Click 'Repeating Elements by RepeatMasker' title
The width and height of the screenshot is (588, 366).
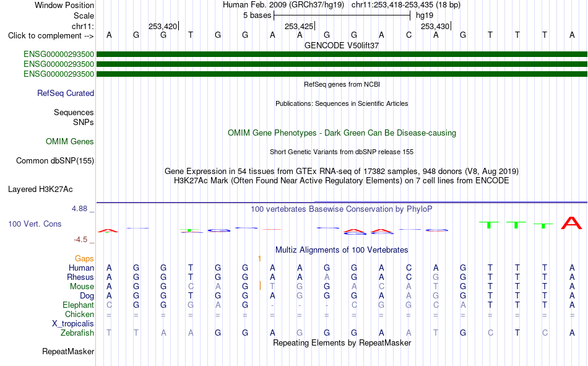(342, 342)
